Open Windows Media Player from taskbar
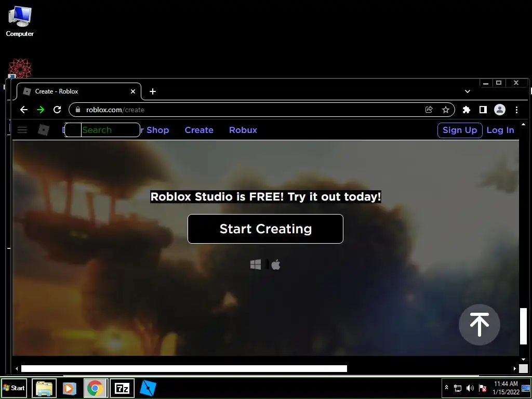Viewport: 532px width, 399px height. [70, 388]
